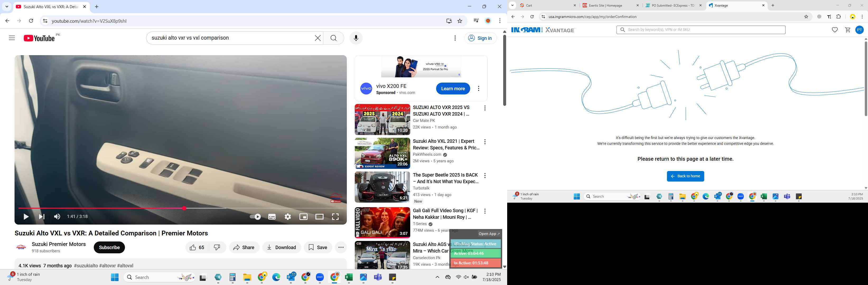Expand the tab search dropdown in YouTube window

(x=7, y=7)
